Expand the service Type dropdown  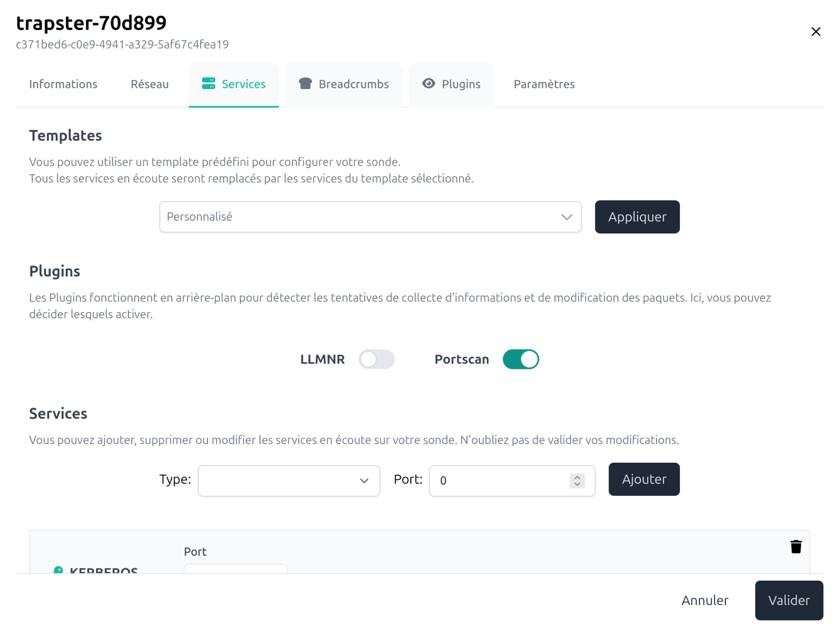pos(289,481)
